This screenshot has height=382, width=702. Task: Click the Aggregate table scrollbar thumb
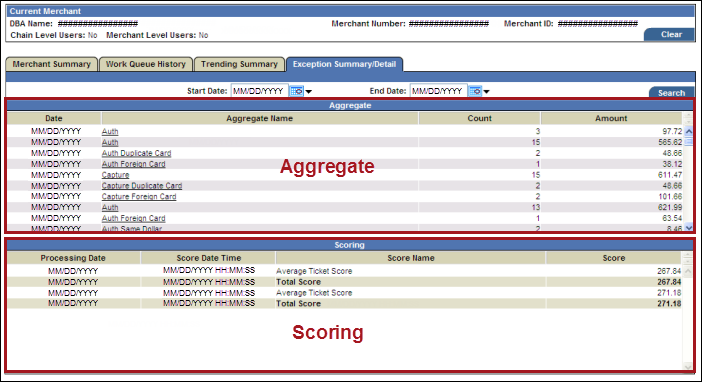point(689,142)
